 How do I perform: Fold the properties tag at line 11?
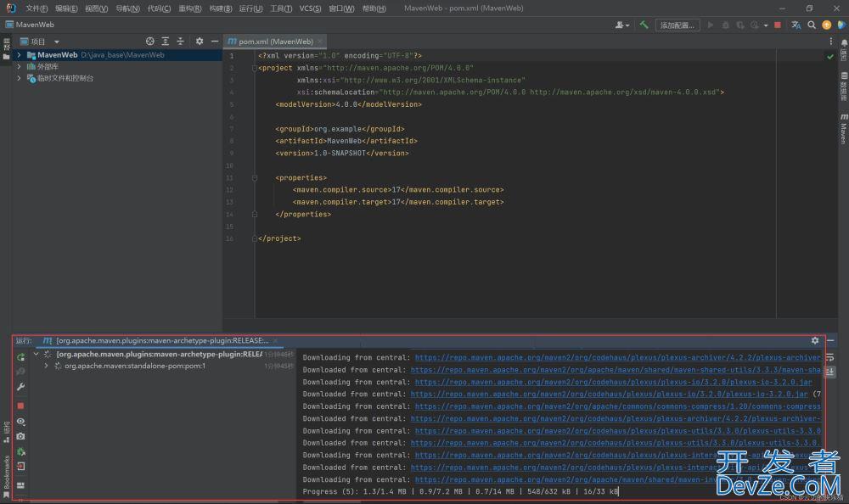[255, 177]
